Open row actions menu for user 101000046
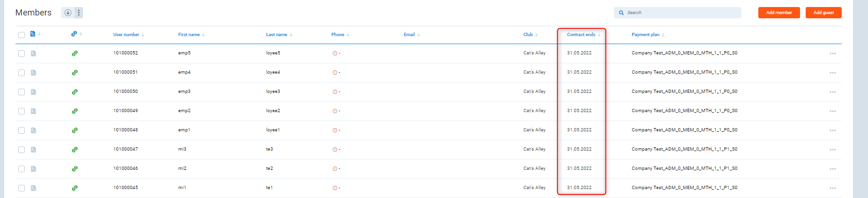Screen dimensions: 868x198 coord(832,169)
